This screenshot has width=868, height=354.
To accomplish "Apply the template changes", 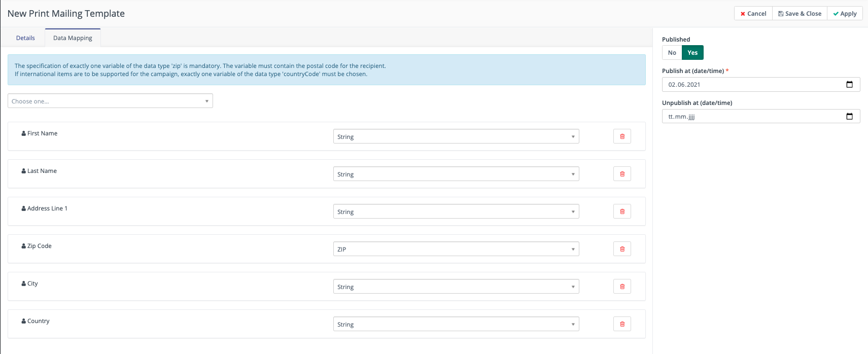I will pos(845,14).
